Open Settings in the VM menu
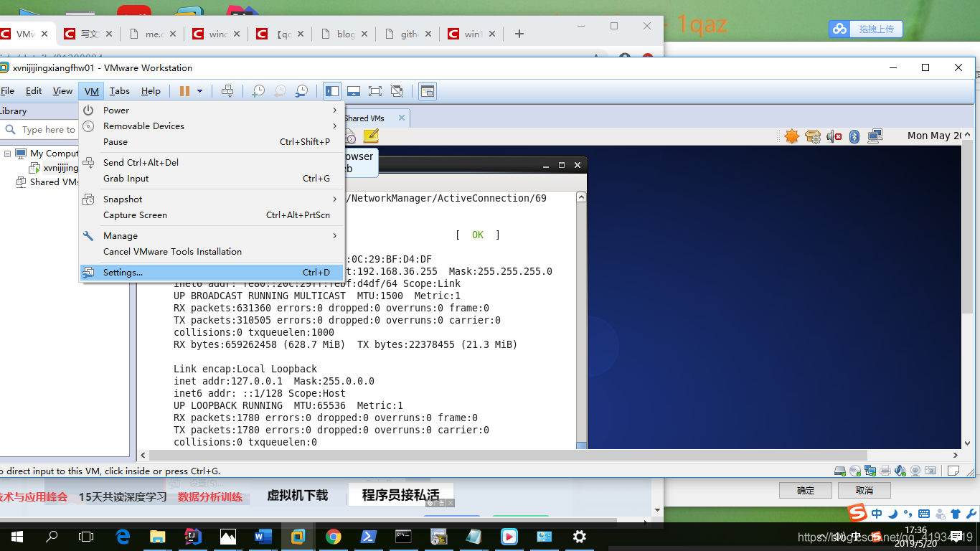 (212, 272)
